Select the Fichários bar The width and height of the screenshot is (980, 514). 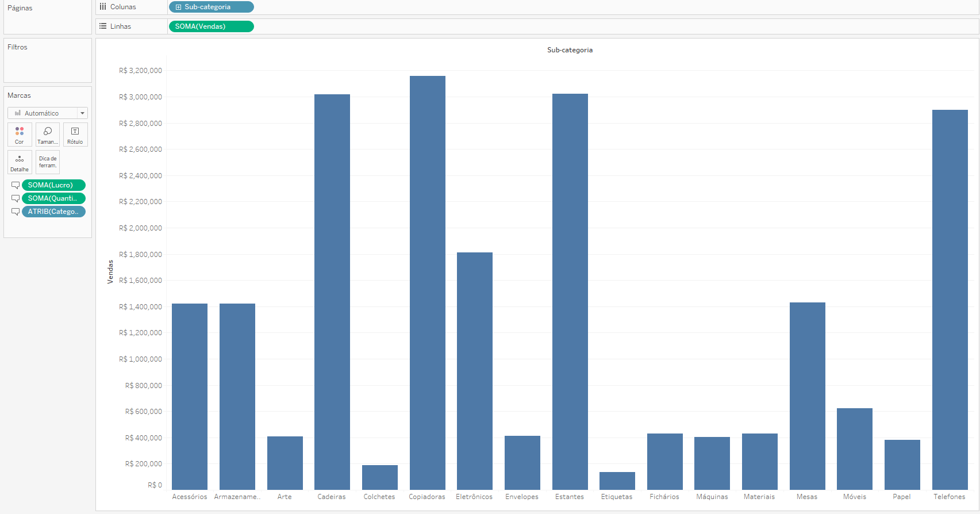[x=665, y=462]
